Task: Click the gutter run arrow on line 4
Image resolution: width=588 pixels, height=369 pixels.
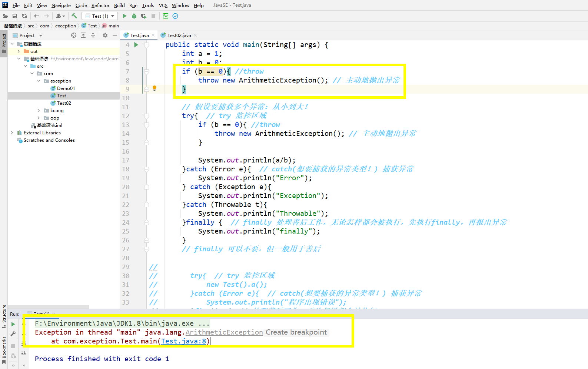Action: pyautogui.click(x=136, y=45)
